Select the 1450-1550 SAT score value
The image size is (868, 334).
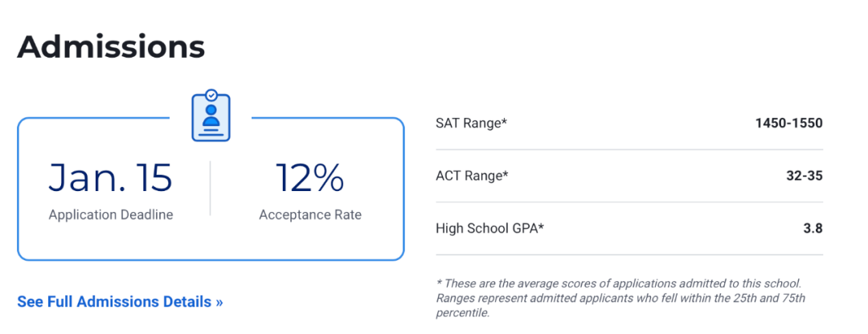tap(789, 123)
